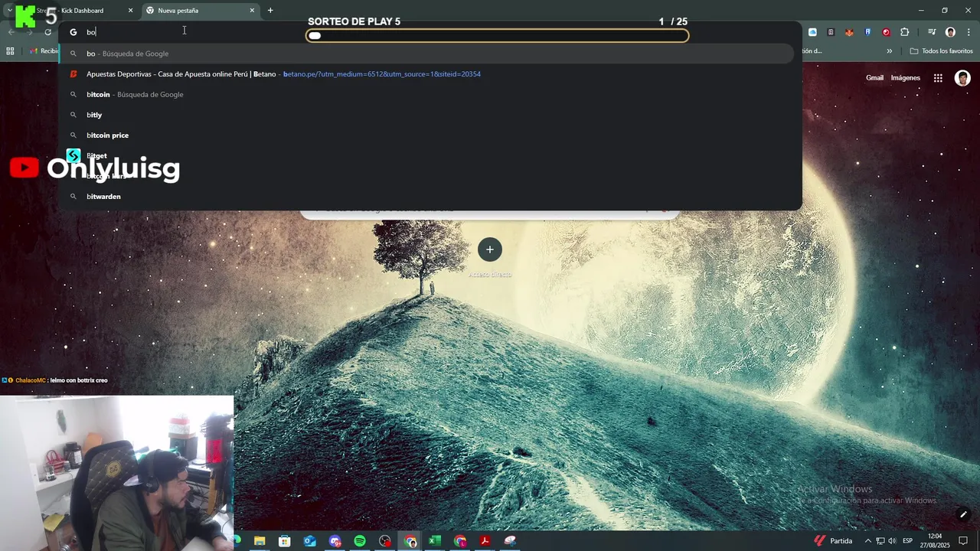
Task: Open the red circle extension
Action: point(886,32)
